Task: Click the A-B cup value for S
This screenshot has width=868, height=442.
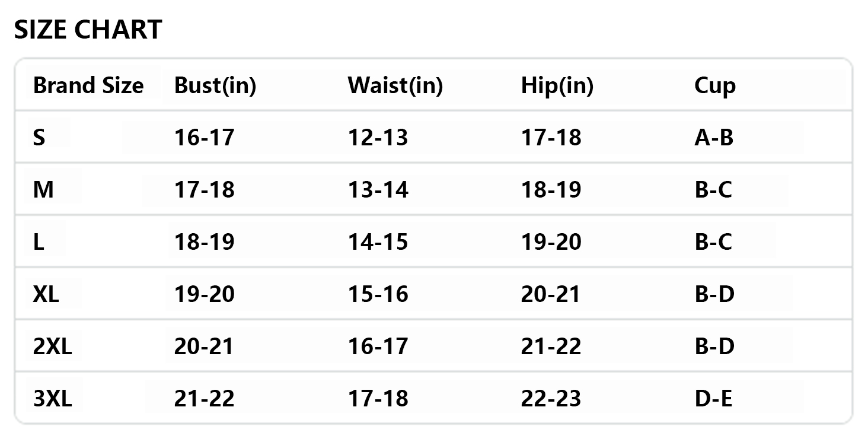Action: (x=713, y=138)
